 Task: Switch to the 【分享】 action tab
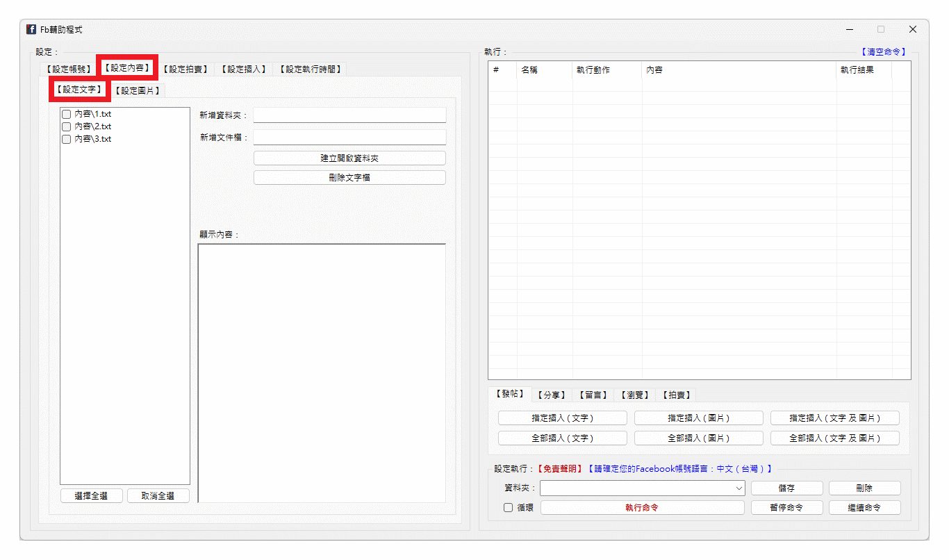552,395
